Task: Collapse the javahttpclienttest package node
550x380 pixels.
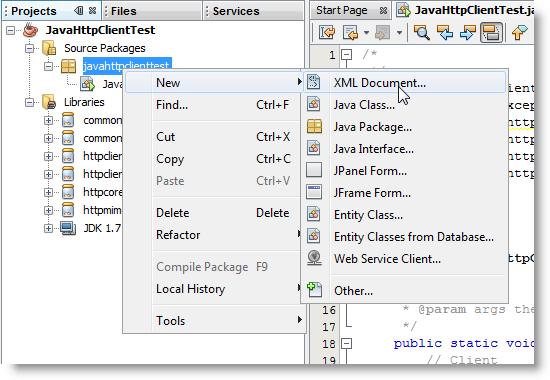Action: coord(48,66)
